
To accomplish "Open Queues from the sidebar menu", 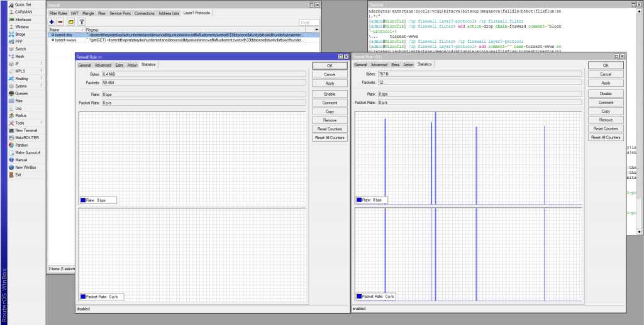I will [x=21, y=93].
